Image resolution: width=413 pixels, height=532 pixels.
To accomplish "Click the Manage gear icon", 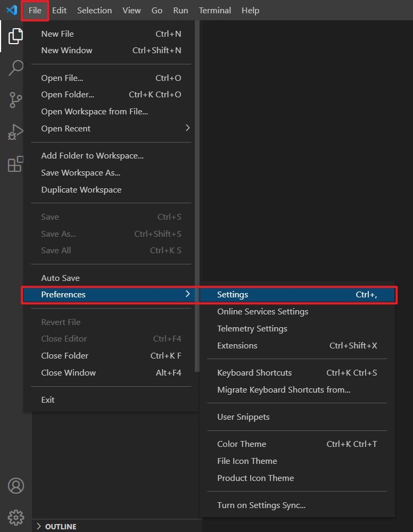I will (15, 517).
